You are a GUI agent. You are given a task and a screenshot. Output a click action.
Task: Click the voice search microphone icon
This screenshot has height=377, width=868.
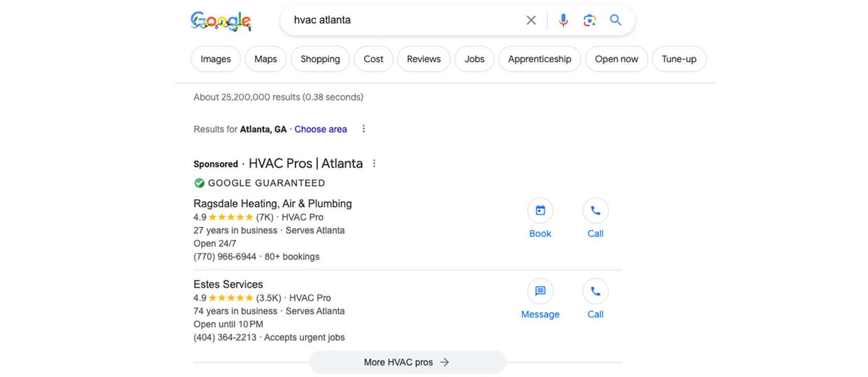point(563,19)
